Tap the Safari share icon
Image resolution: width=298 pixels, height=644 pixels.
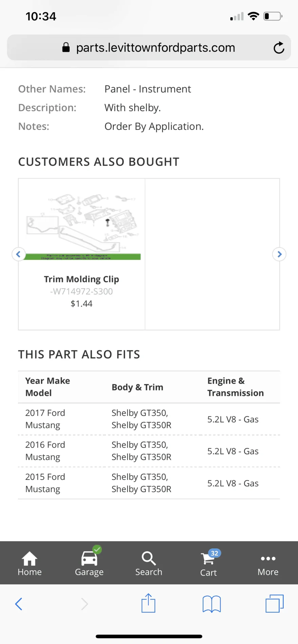[148, 603]
